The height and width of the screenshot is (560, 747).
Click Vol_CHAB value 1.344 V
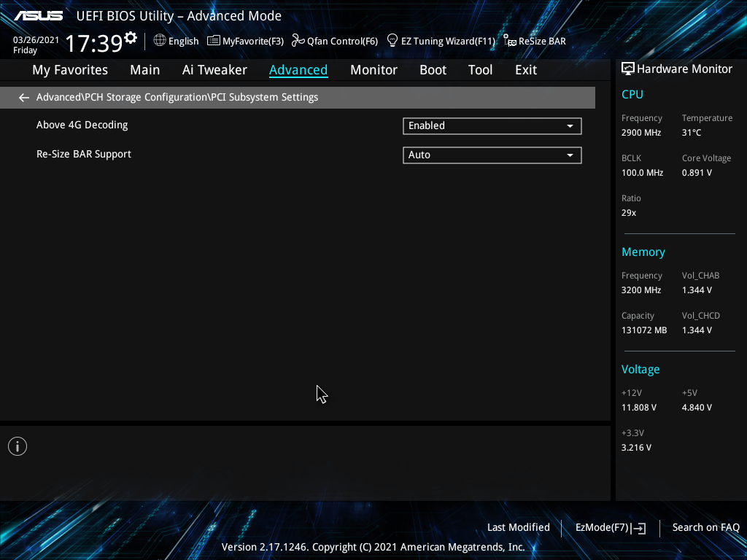[x=697, y=290]
